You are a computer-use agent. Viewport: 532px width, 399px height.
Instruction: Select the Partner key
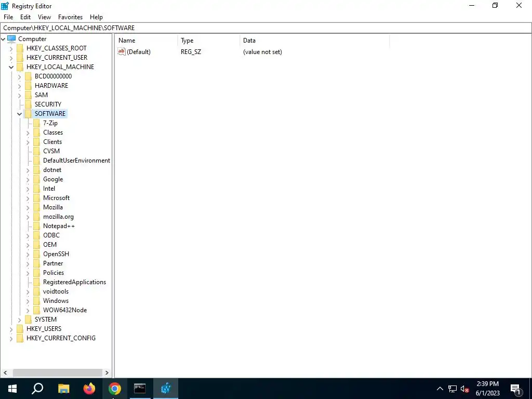point(53,263)
